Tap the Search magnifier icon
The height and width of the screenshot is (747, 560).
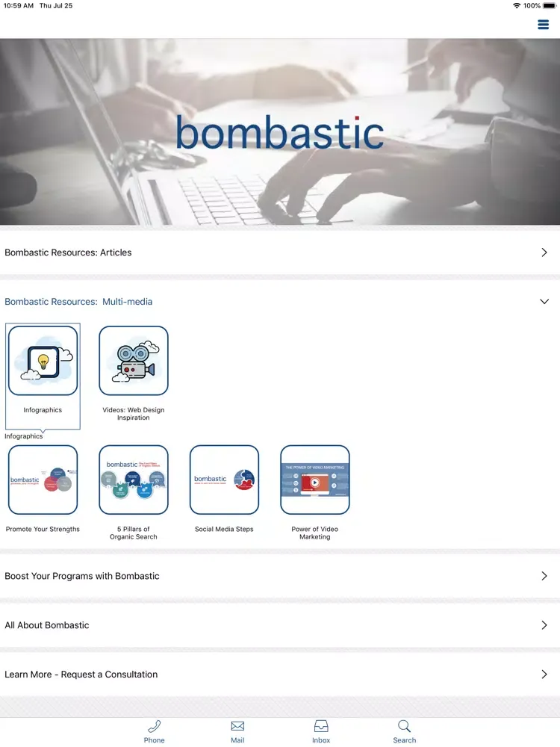404,726
